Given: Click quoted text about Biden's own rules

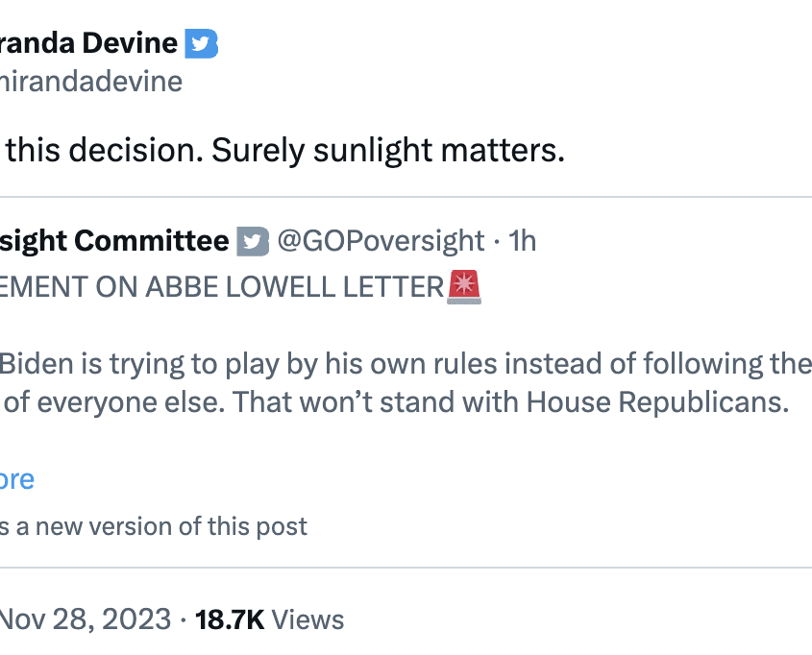Looking at the screenshot, I should tap(406, 364).
